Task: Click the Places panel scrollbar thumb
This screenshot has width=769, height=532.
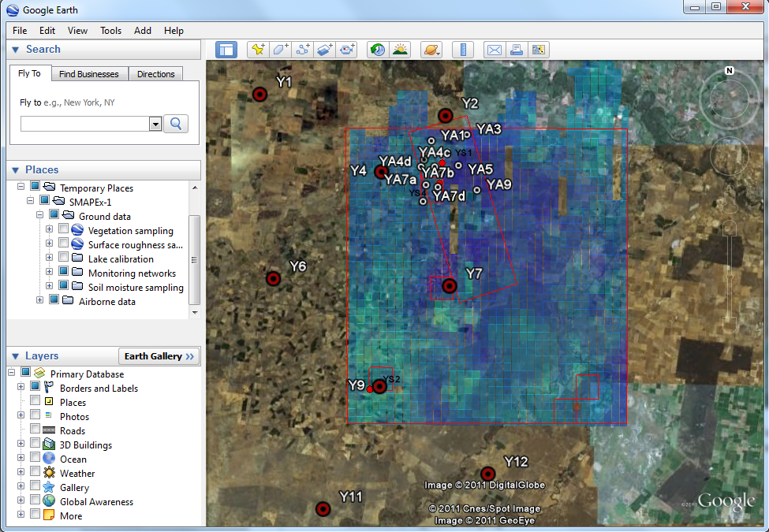Action: [194, 259]
